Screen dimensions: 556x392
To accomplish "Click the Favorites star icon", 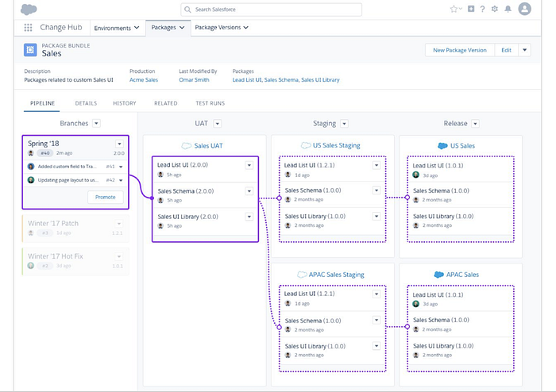I will click(x=454, y=9).
